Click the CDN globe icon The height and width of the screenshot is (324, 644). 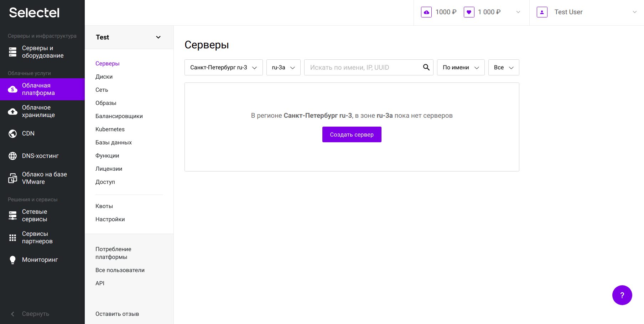[13, 134]
